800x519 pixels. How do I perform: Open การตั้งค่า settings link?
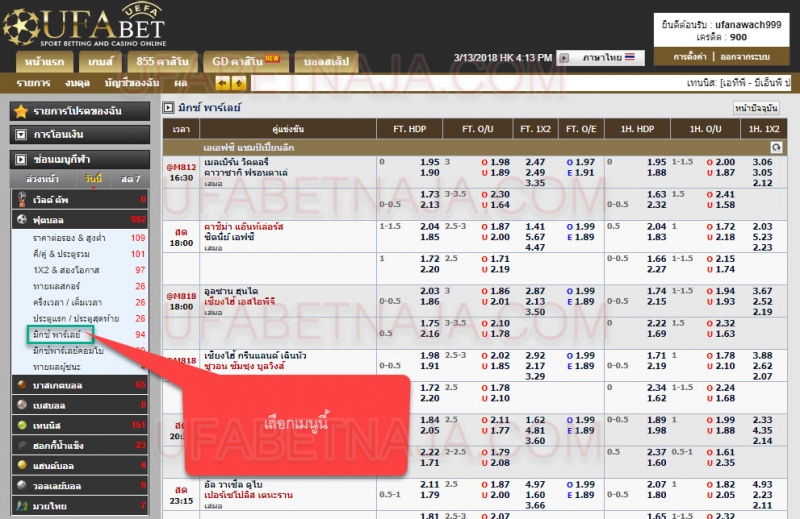(x=689, y=57)
